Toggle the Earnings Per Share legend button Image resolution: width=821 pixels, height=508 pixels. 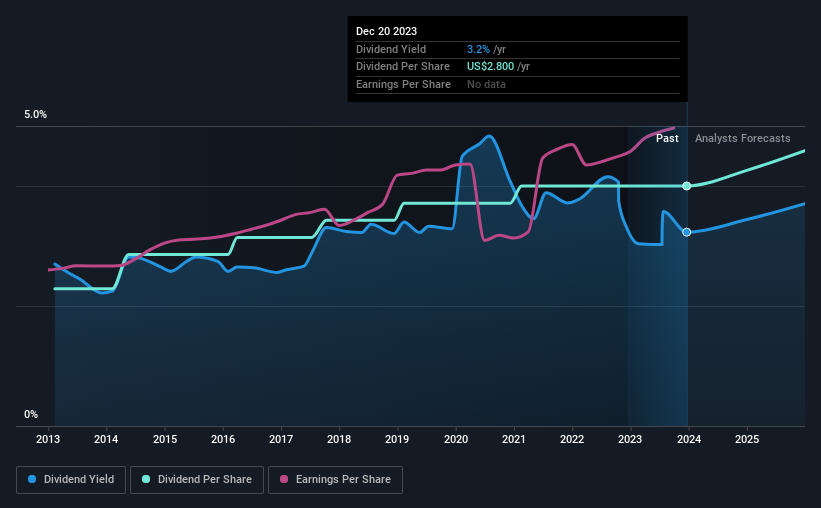(x=335, y=480)
